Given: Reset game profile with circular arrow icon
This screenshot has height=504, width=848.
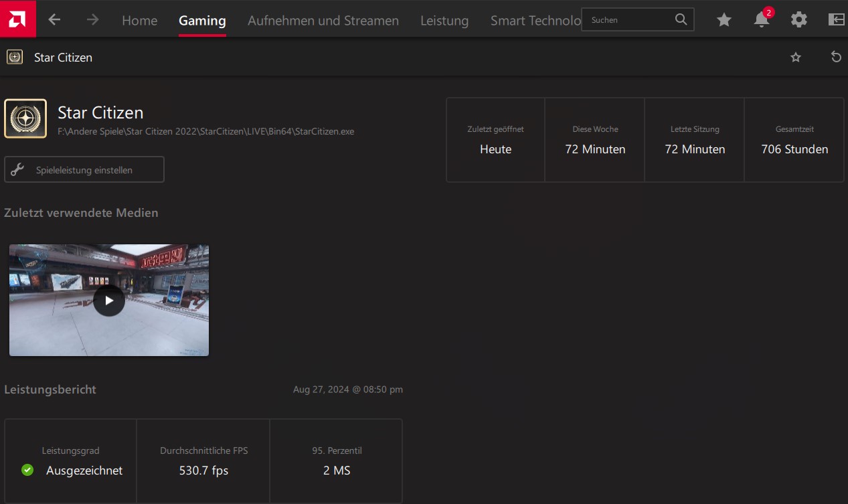Looking at the screenshot, I should click(x=836, y=57).
